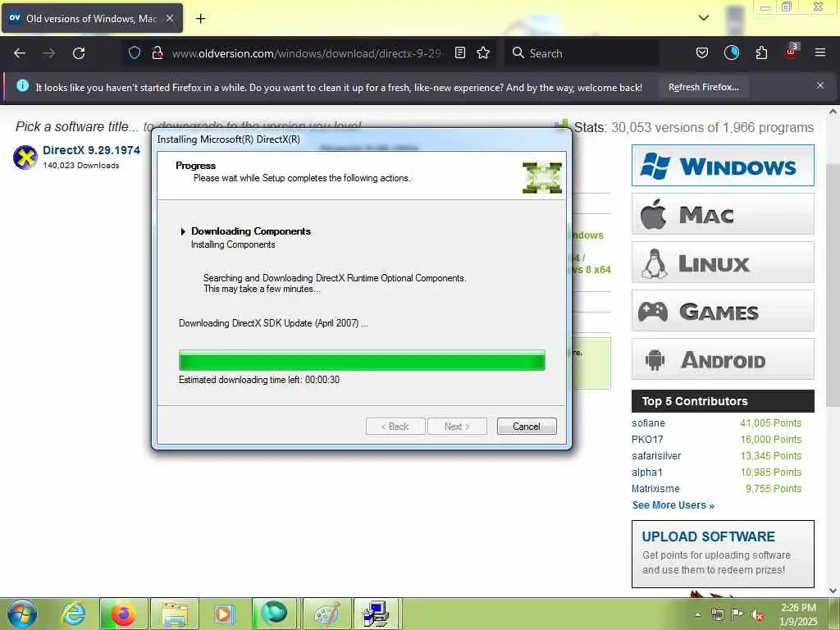Open the Mac category button
This screenshot has width=840, height=630.
(723, 214)
